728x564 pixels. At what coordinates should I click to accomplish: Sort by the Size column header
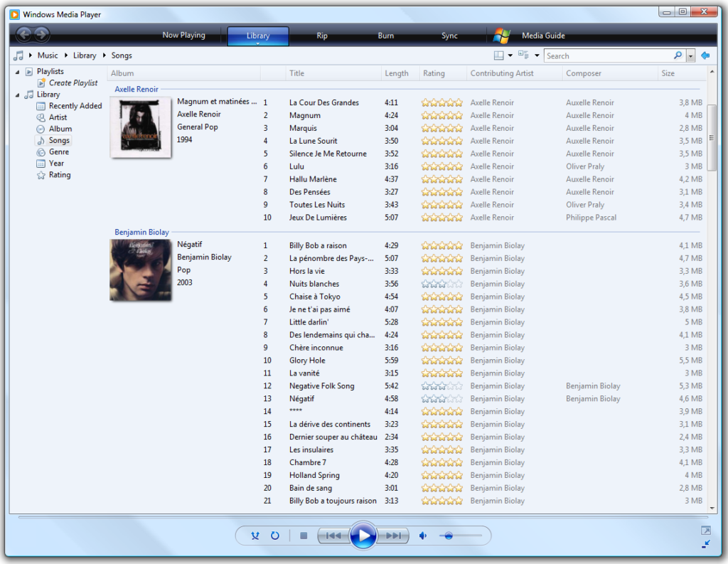click(x=682, y=73)
